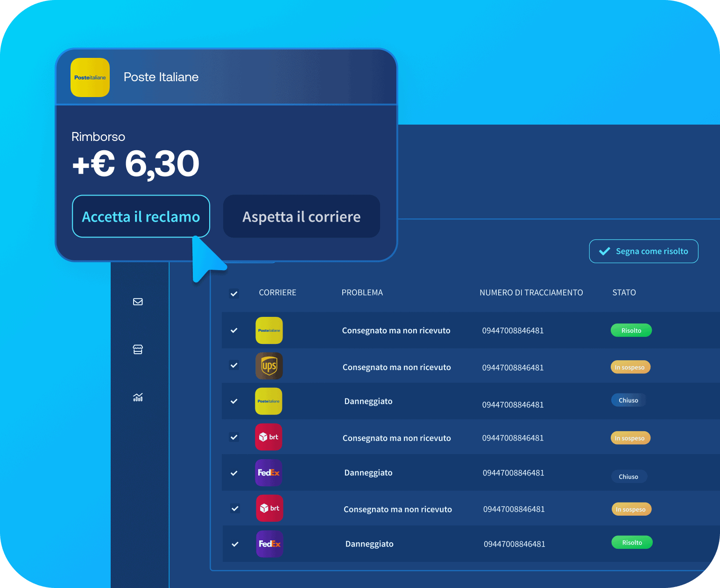
Task: Open the mail envelope sidebar icon
Action: [138, 302]
